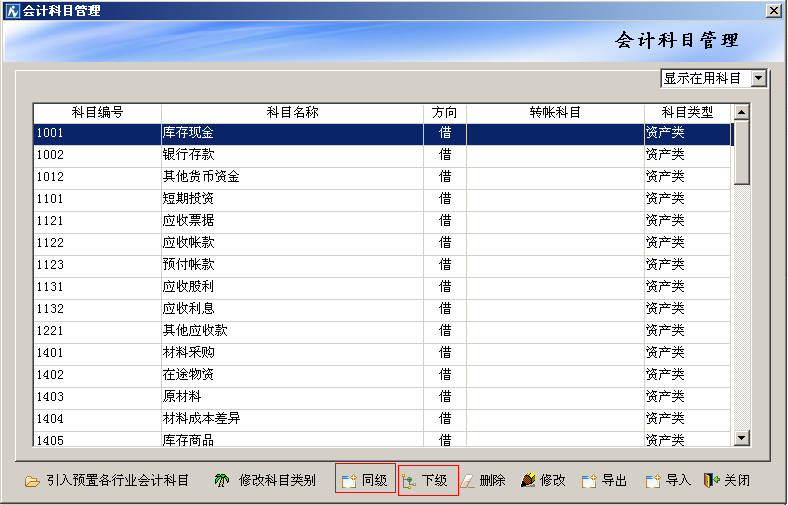
Task: Click the vertical scrollbar thumb
Action: pyautogui.click(x=742, y=152)
